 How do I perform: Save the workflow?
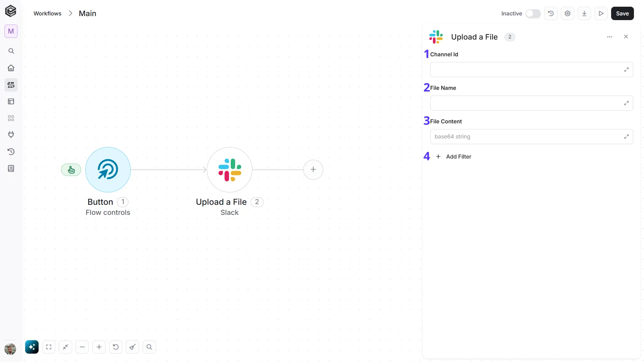pos(622,13)
